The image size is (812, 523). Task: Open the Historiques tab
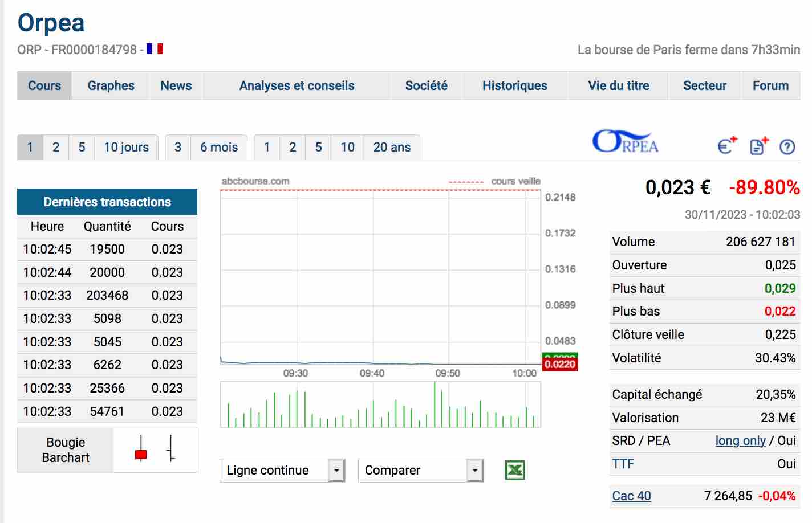(x=515, y=85)
